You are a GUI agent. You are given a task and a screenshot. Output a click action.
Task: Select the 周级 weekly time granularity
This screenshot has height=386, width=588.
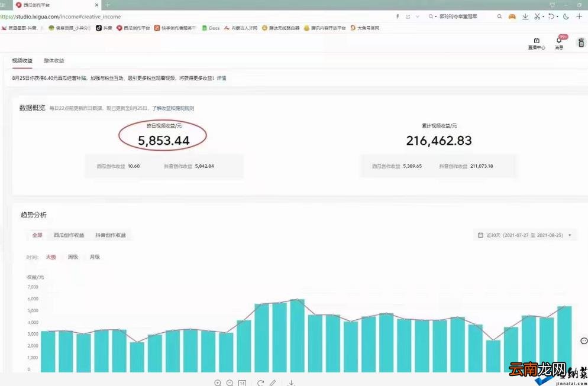coord(73,257)
